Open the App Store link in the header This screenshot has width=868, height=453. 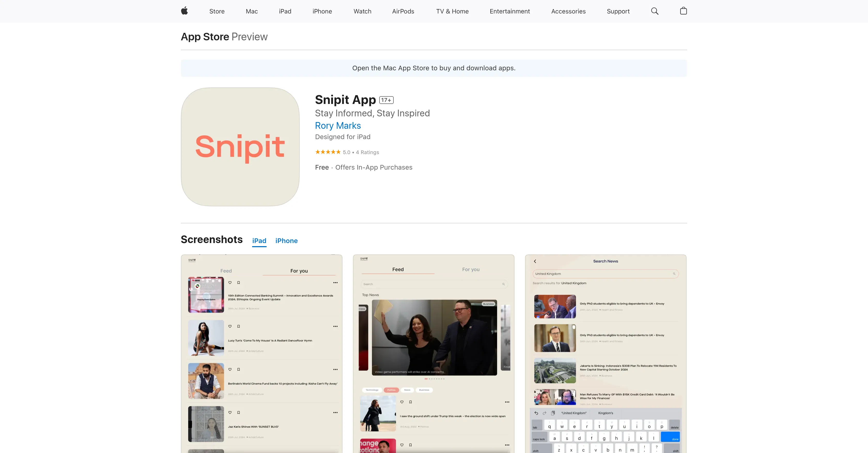coord(205,37)
